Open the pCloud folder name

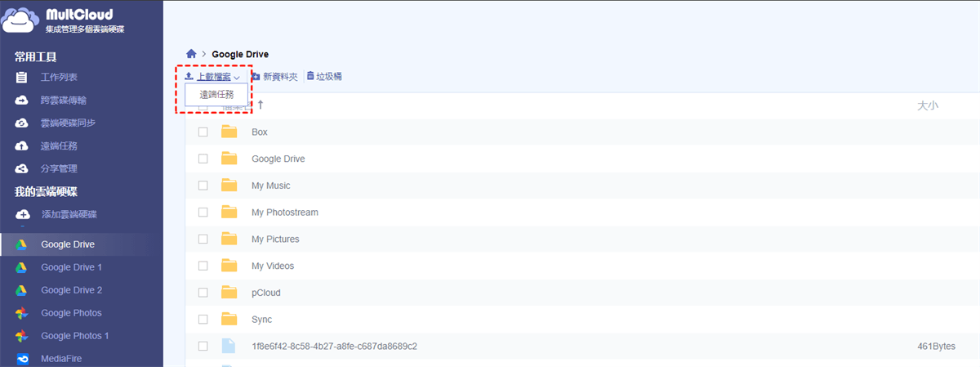[266, 293]
